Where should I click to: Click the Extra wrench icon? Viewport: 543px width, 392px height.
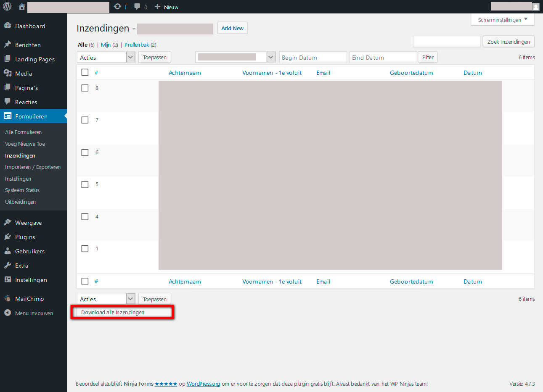[x=8, y=265]
